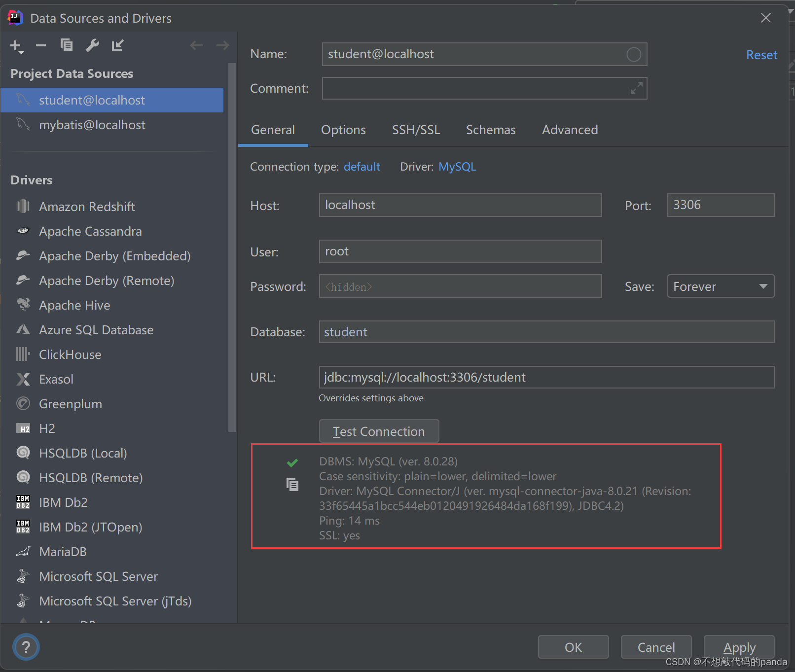Open the SSH/SSL tab

(x=416, y=130)
